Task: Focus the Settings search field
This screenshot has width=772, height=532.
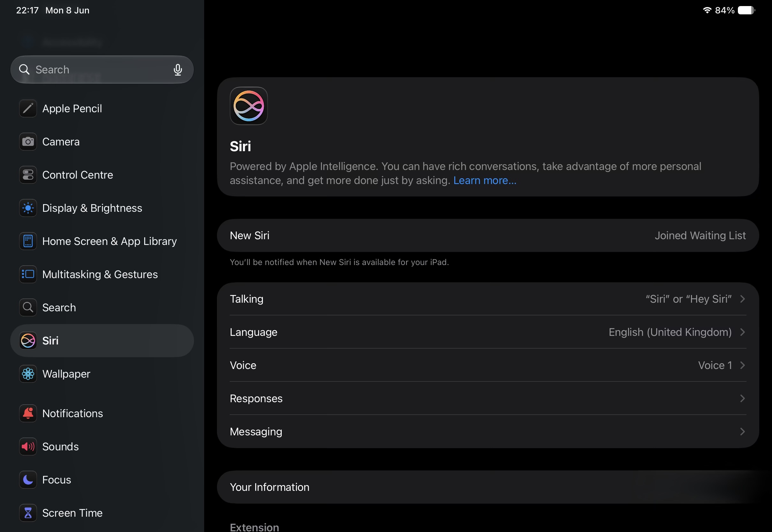Action: click(x=102, y=69)
